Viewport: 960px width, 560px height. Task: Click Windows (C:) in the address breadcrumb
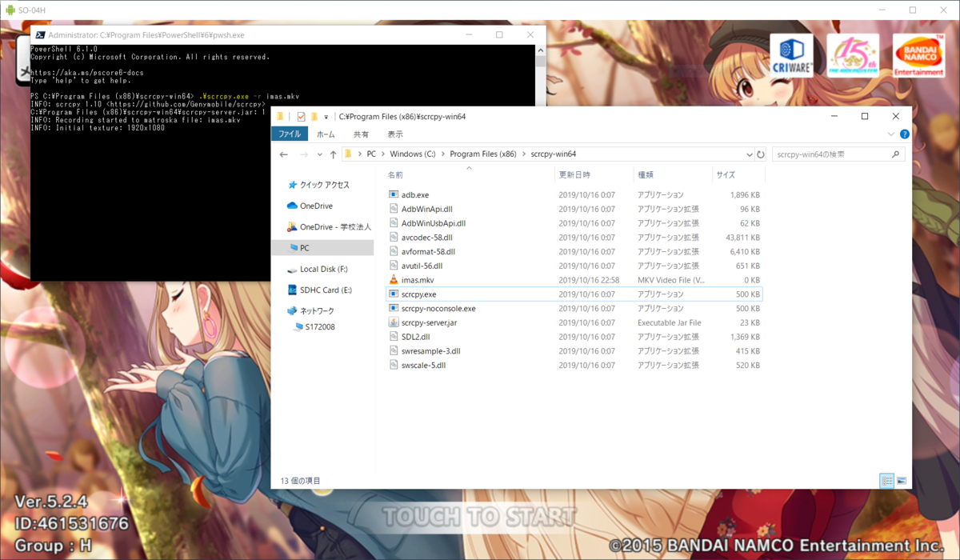click(413, 154)
